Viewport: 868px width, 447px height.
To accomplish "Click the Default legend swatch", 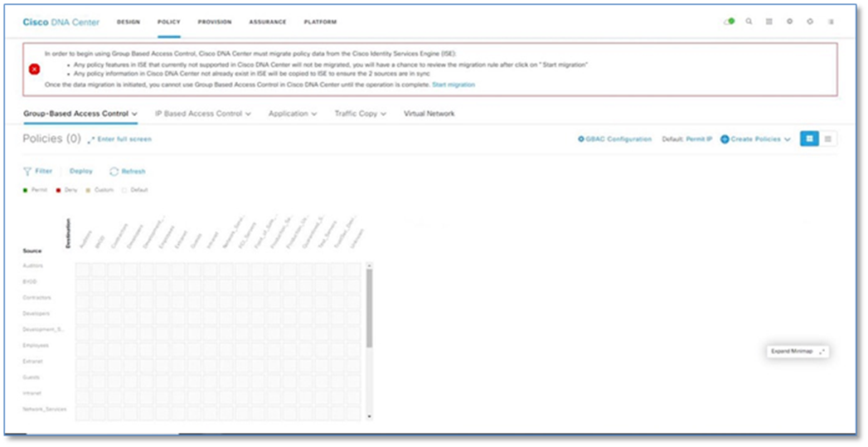I will pyautogui.click(x=124, y=190).
